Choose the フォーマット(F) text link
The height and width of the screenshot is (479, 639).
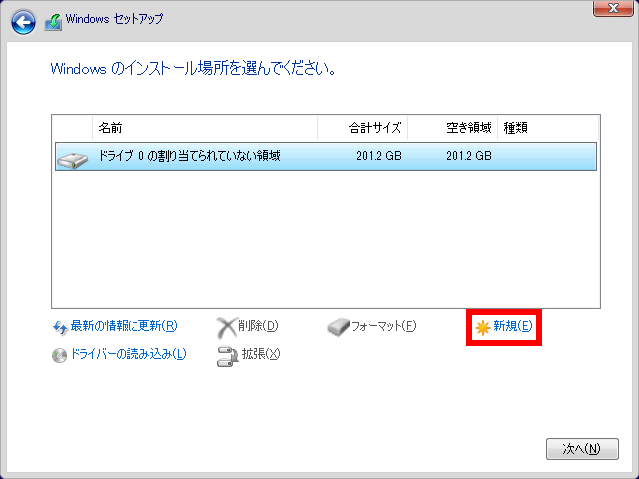coord(383,326)
